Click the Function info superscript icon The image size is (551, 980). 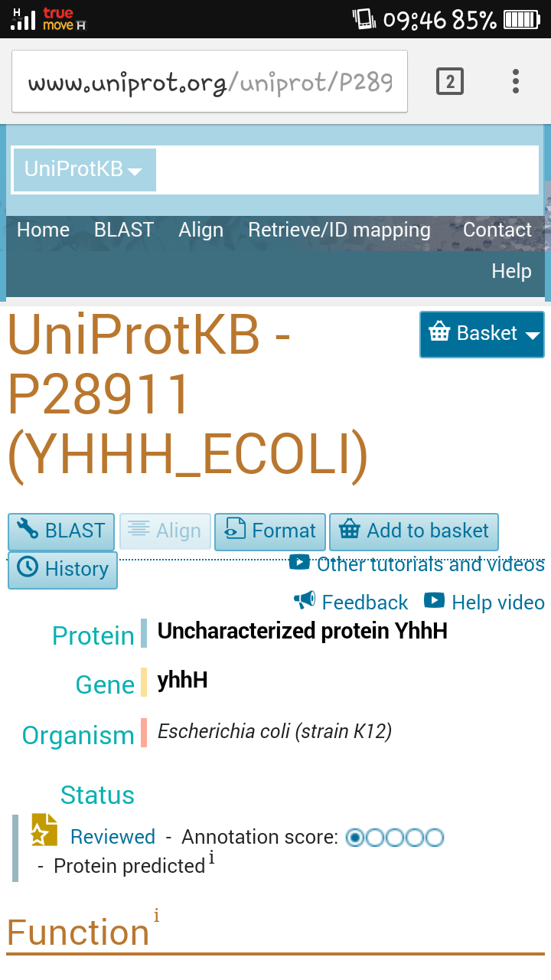156,916
